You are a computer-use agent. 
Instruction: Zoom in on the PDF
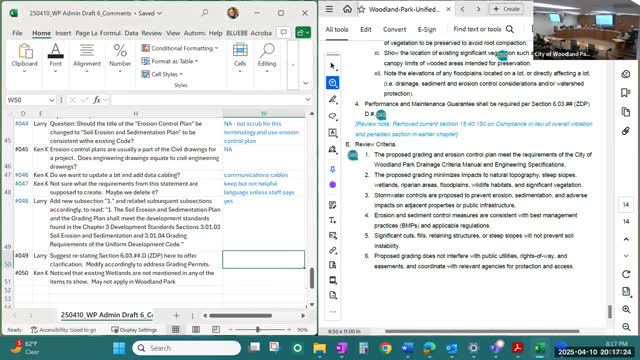626,309
